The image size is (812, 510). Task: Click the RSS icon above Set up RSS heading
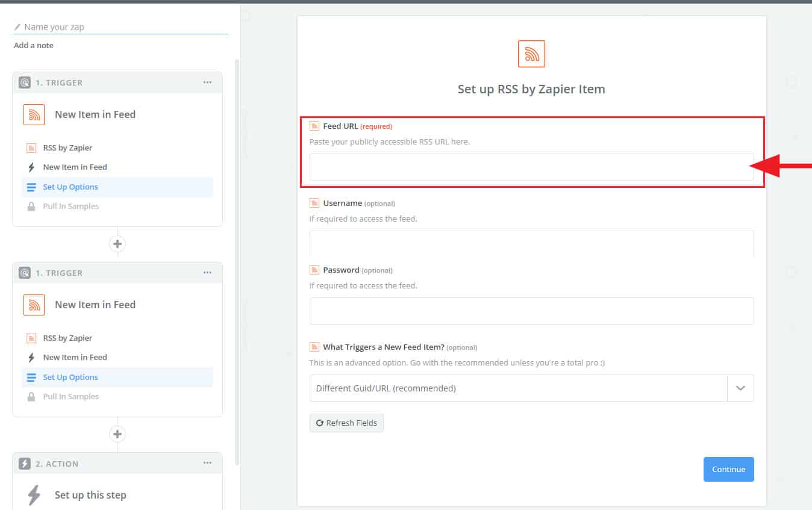531,54
